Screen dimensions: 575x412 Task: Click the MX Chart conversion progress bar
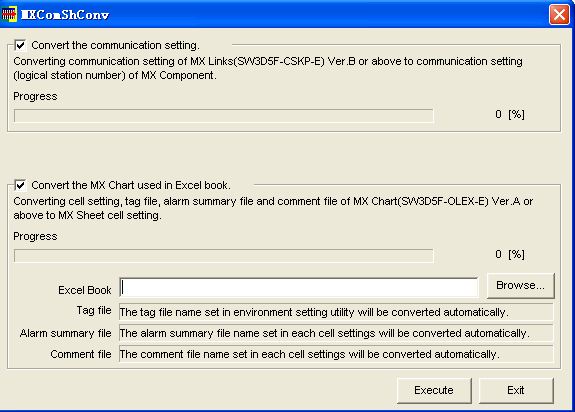pos(224,256)
